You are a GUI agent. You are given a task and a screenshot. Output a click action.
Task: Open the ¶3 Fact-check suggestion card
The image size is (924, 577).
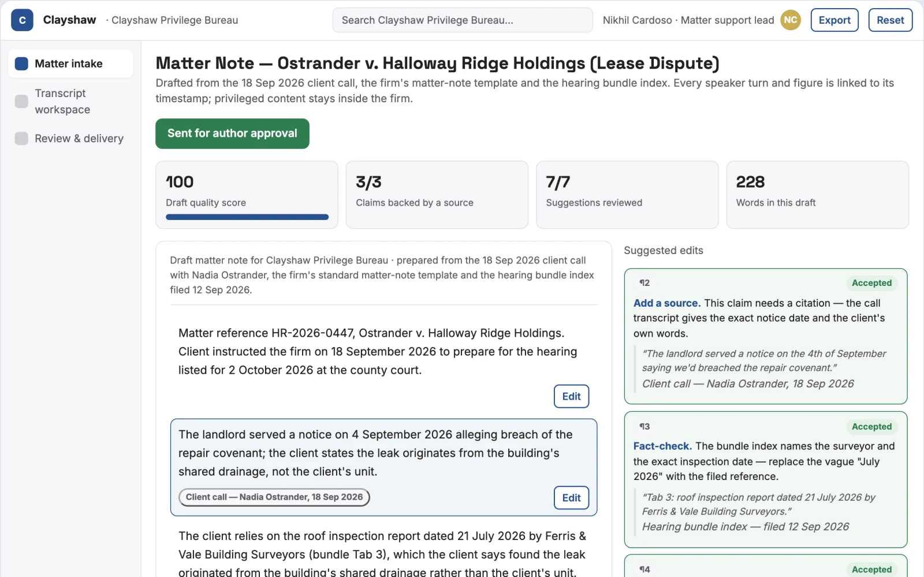click(766, 479)
